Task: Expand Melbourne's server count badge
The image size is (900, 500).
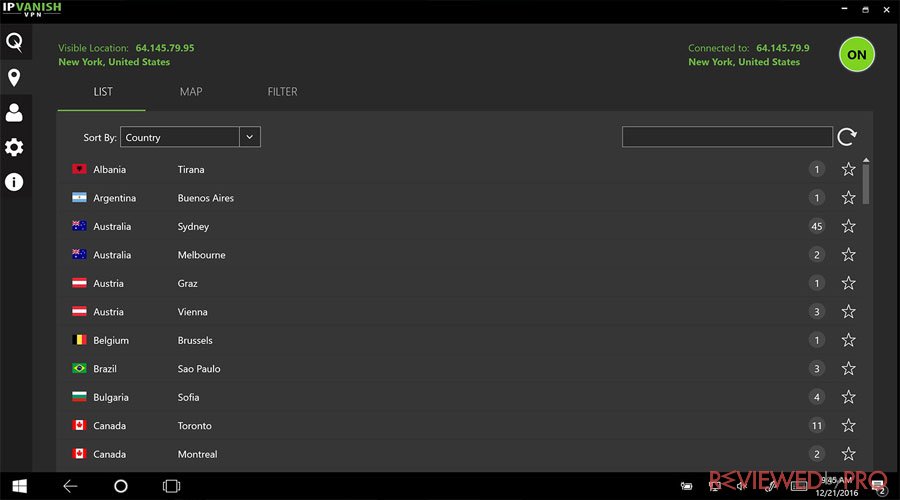Action: point(817,254)
